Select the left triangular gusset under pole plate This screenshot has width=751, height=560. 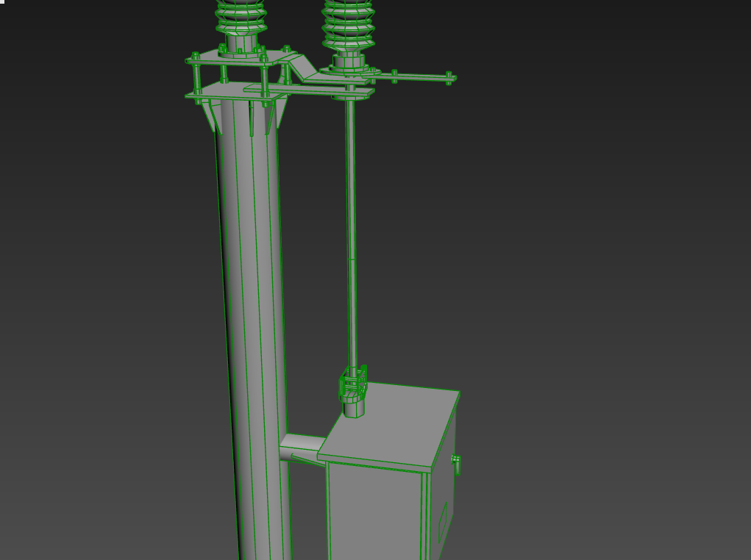coord(210,116)
